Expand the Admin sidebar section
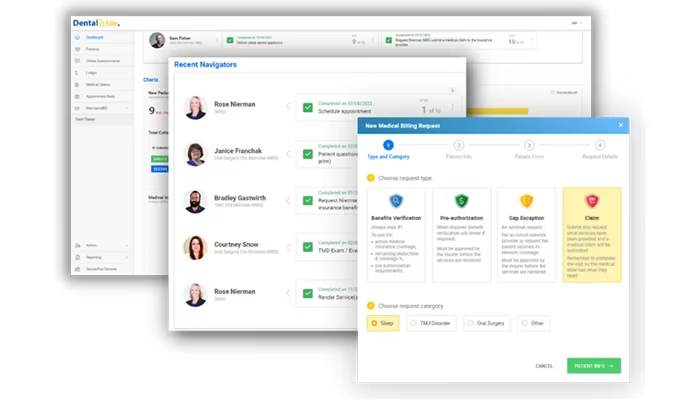Screen dimensions: 700x400 click(x=102, y=246)
